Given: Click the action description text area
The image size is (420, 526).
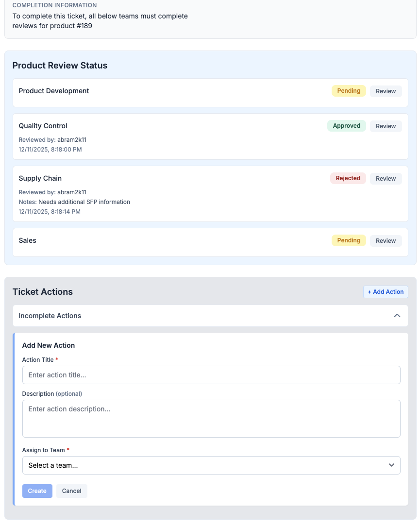Looking at the screenshot, I should coord(211,418).
